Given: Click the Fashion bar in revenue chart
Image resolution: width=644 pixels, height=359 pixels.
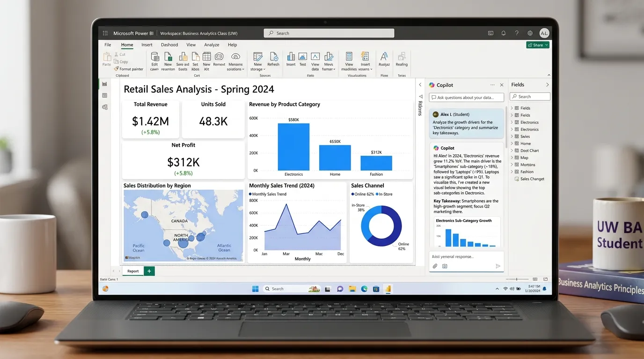Looking at the screenshot, I should coord(376,163).
